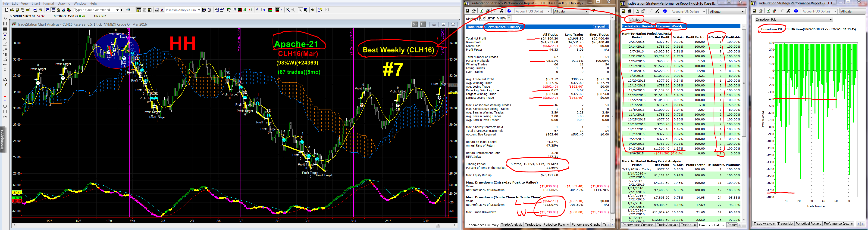Click the $INDU 16639.97 ticker
Screen dimensions: 868x230
[x=29, y=16]
